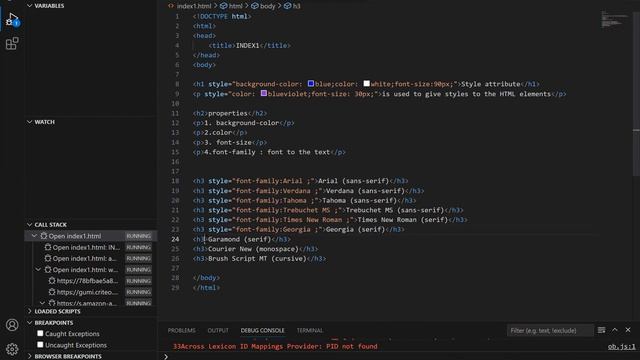Enable Uncaught Exceptions checkbox

coord(40,345)
